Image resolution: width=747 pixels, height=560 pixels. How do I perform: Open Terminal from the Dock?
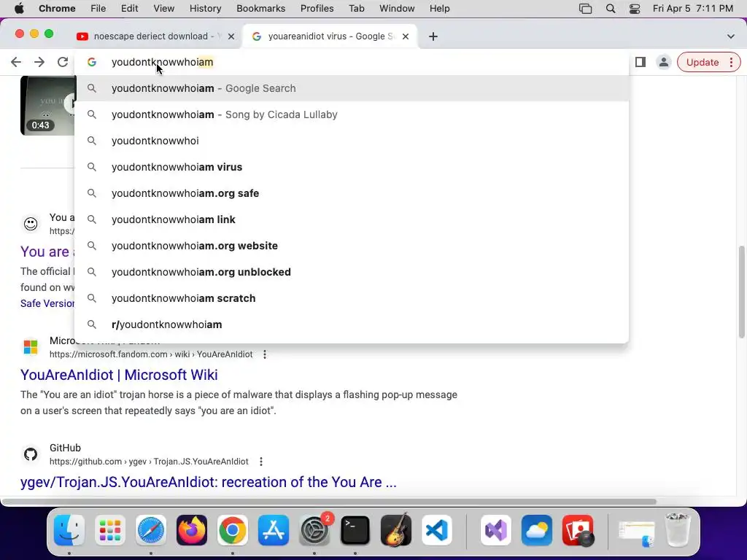pos(355,530)
